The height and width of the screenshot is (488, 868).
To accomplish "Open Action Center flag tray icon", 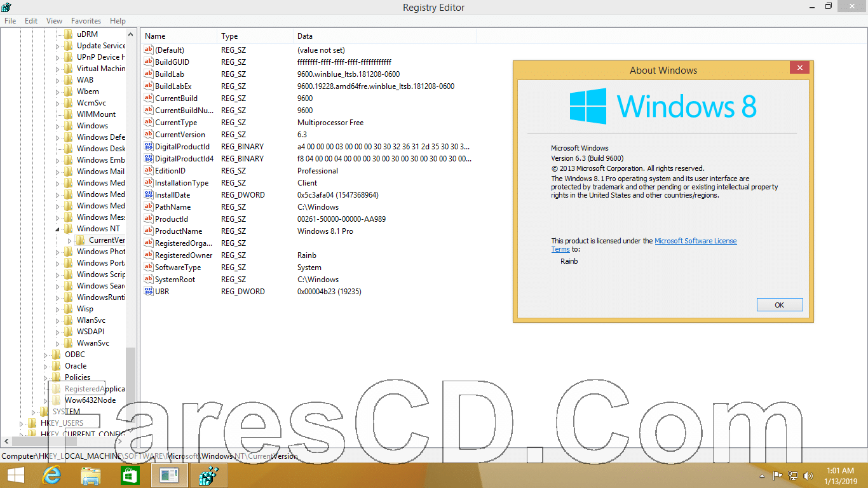I will coord(778,475).
